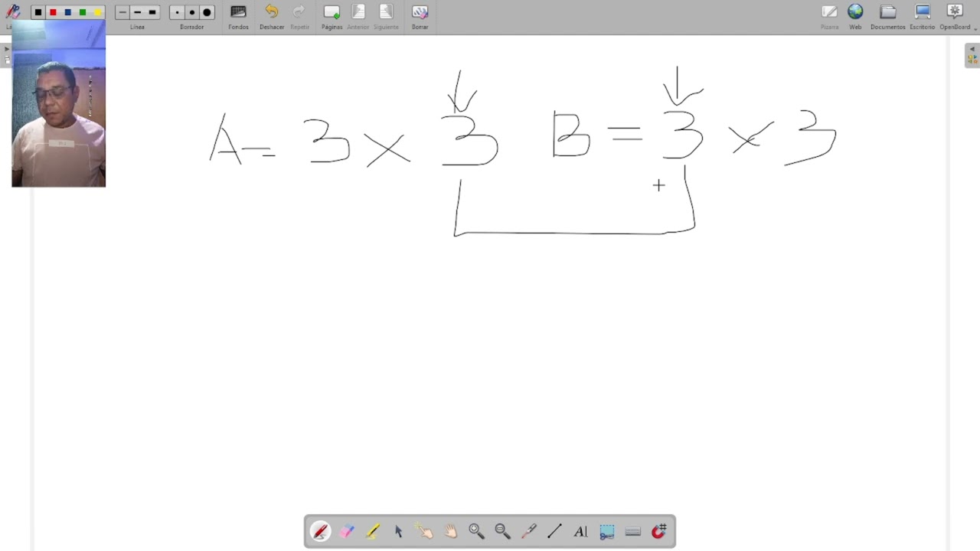The width and height of the screenshot is (980, 551).
Task: Choose medium eraser size
Action: click(191, 12)
